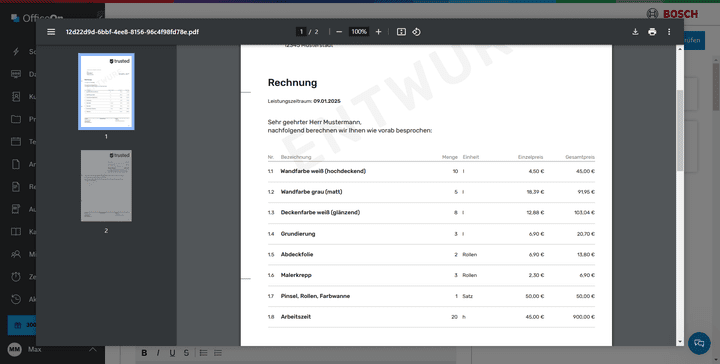Image resolution: width=720 pixels, height=364 pixels.
Task: Open the staff people sidebar icon
Action: (16, 254)
